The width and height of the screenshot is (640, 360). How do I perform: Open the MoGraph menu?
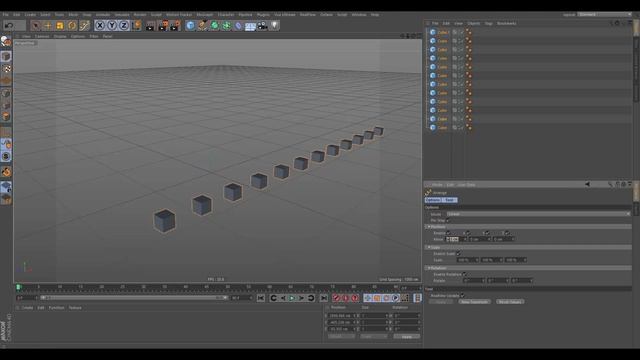[x=204, y=15]
